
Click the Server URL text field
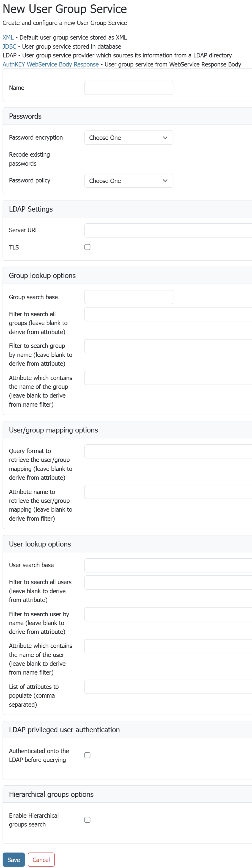point(168,231)
